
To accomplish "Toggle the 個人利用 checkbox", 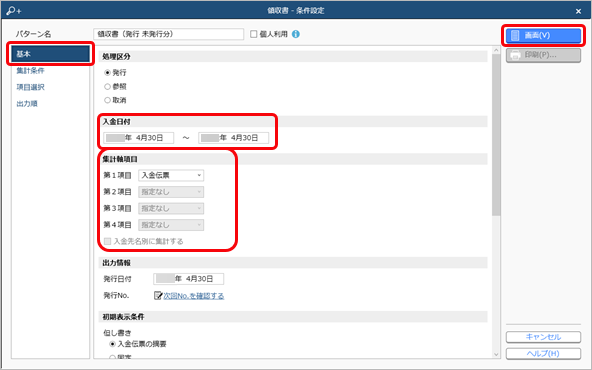I will click(254, 34).
